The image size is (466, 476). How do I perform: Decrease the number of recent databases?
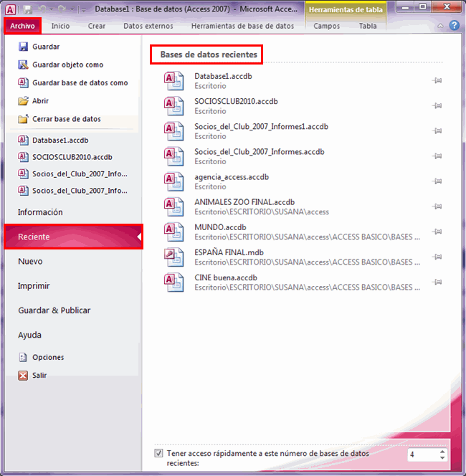tap(442, 457)
